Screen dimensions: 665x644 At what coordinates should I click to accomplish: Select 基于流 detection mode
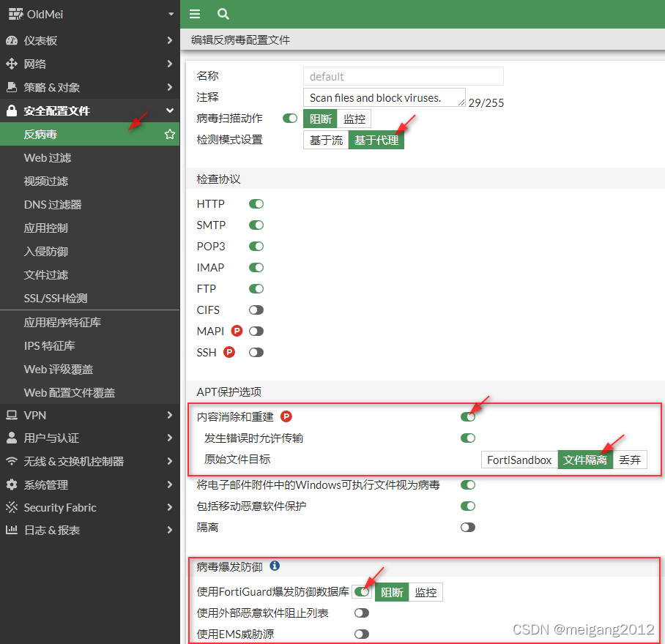[326, 140]
